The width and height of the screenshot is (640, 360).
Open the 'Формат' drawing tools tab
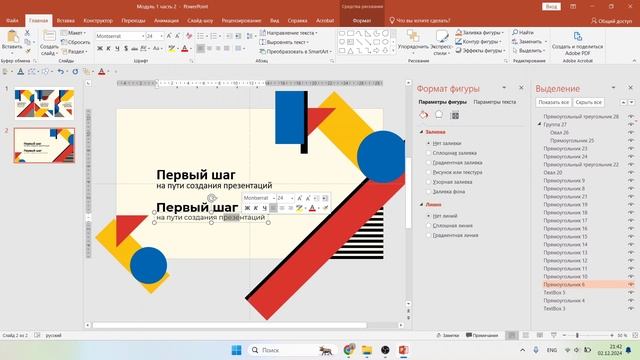362,20
